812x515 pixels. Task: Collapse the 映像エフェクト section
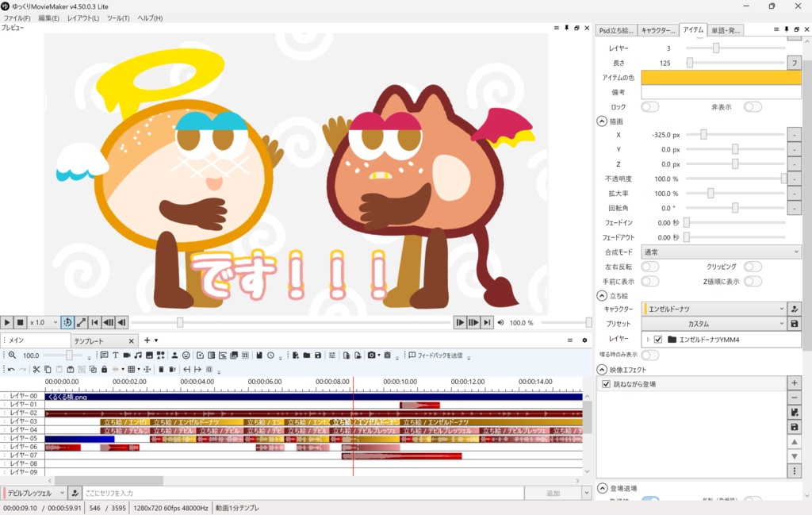[x=602, y=370]
